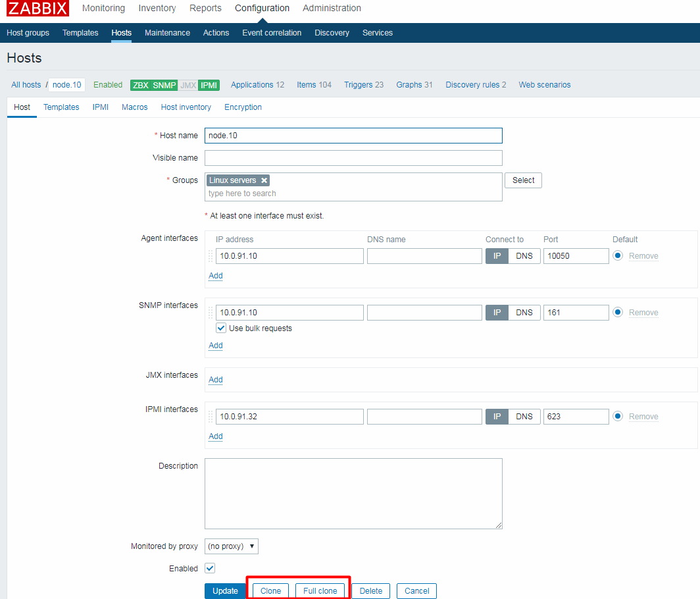
Task: Switch to the Templates host tab
Action: click(61, 107)
